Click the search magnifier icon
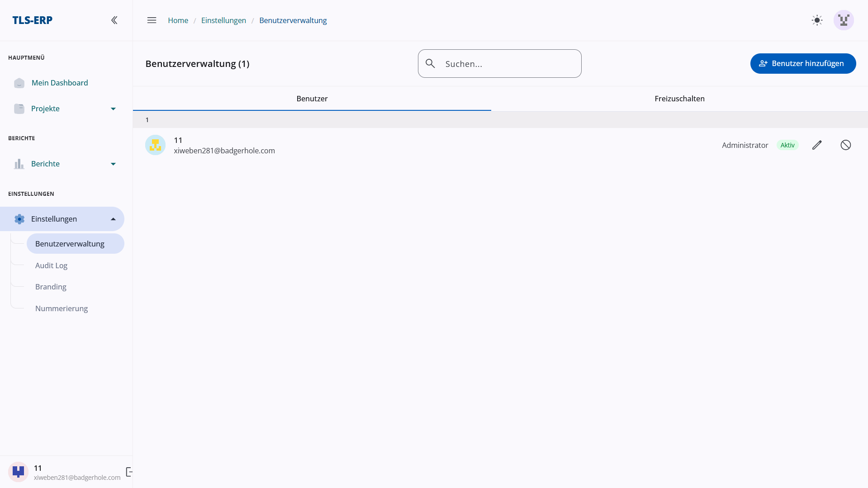The width and height of the screenshot is (868, 488). pyautogui.click(x=431, y=63)
